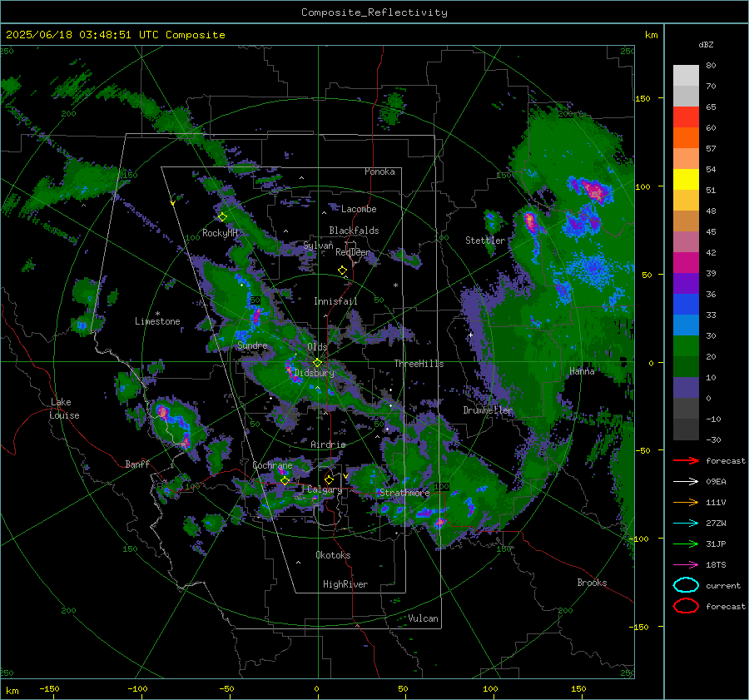Click the 'HighRiver' map label
The image size is (749, 700).
(345, 584)
